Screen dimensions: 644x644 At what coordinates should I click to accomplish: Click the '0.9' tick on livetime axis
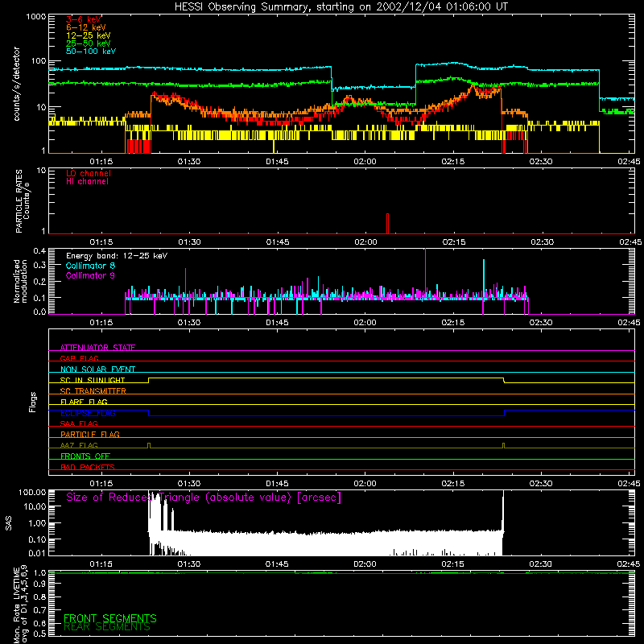point(39,584)
